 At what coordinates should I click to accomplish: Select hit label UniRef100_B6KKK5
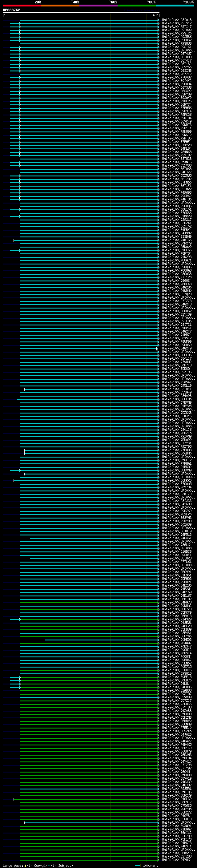click(x=177, y=481)
